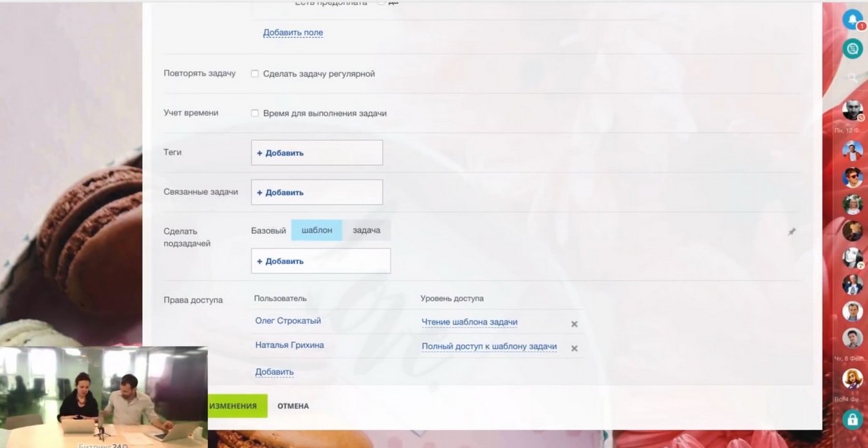The height and width of the screenshot is (448, 868).
Task: Click the search magnifier in sidebar
Action: tap(853, 78)
